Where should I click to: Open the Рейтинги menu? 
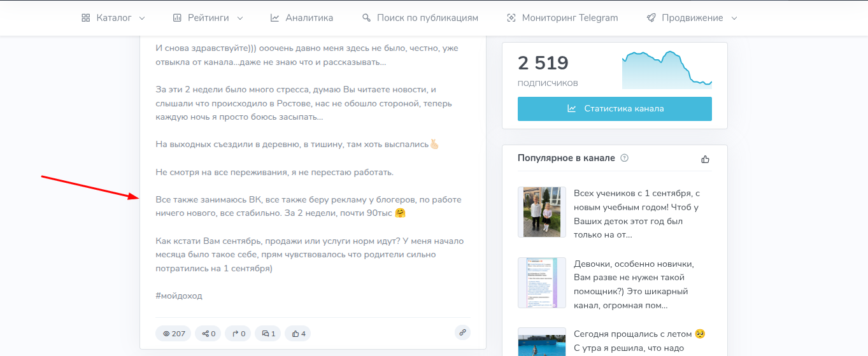pos(208,18)
